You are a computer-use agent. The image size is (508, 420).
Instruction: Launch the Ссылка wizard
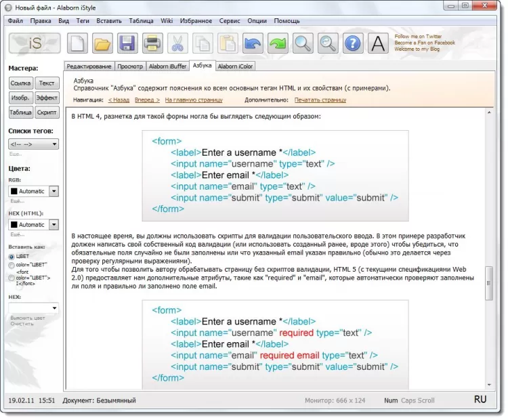pos(20,83)
